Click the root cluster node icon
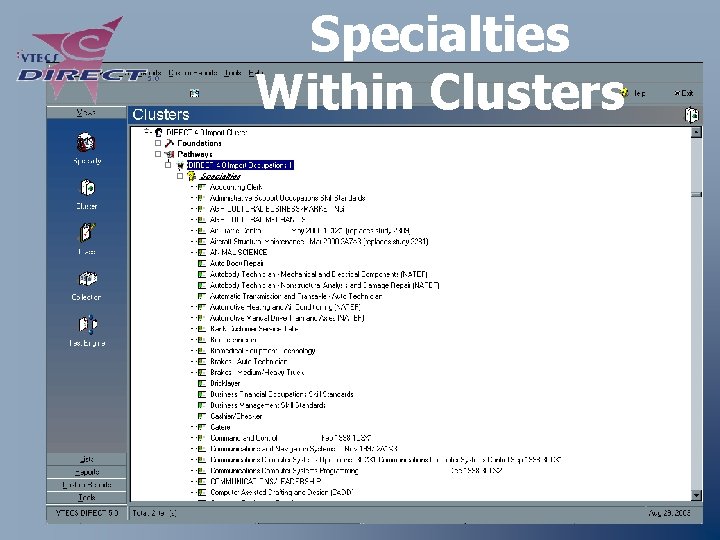This screenshot has height=540, width=720. click(159, 133)
